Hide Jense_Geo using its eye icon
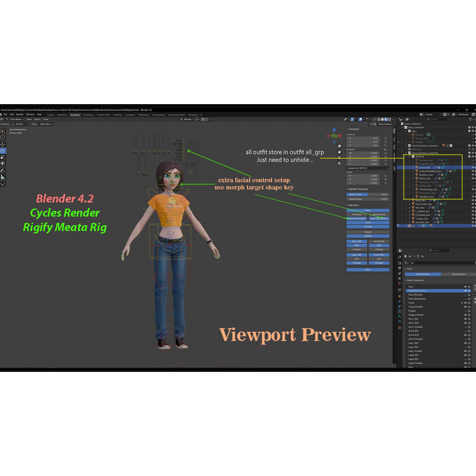The image size is (476, 476). (x=473, y=167)
